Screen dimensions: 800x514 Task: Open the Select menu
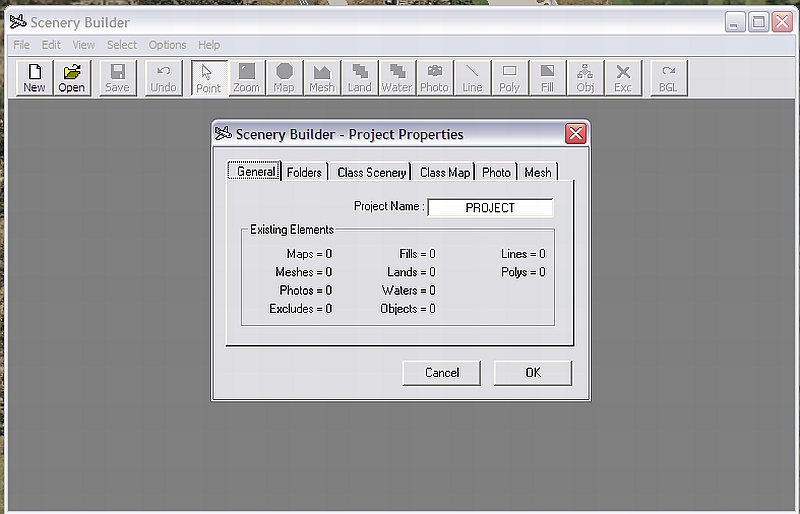(121, 45)
